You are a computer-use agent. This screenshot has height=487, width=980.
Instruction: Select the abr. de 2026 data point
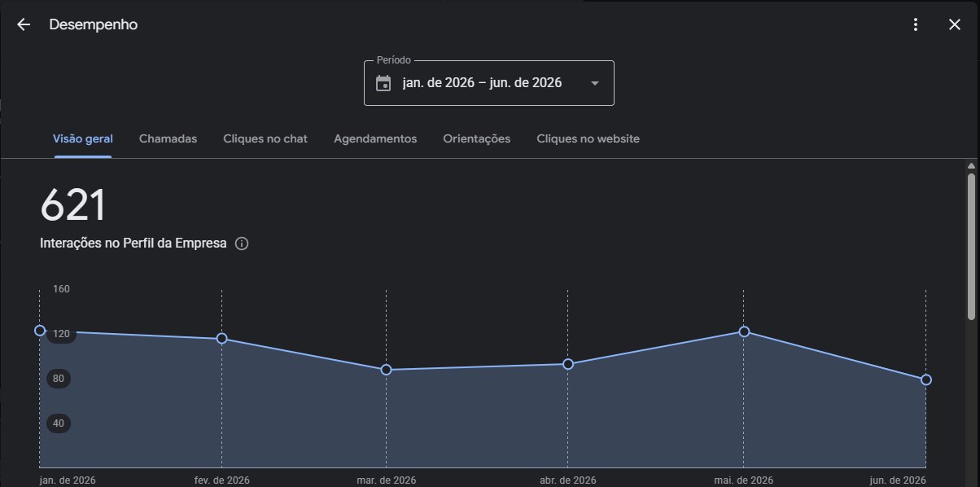568,364
